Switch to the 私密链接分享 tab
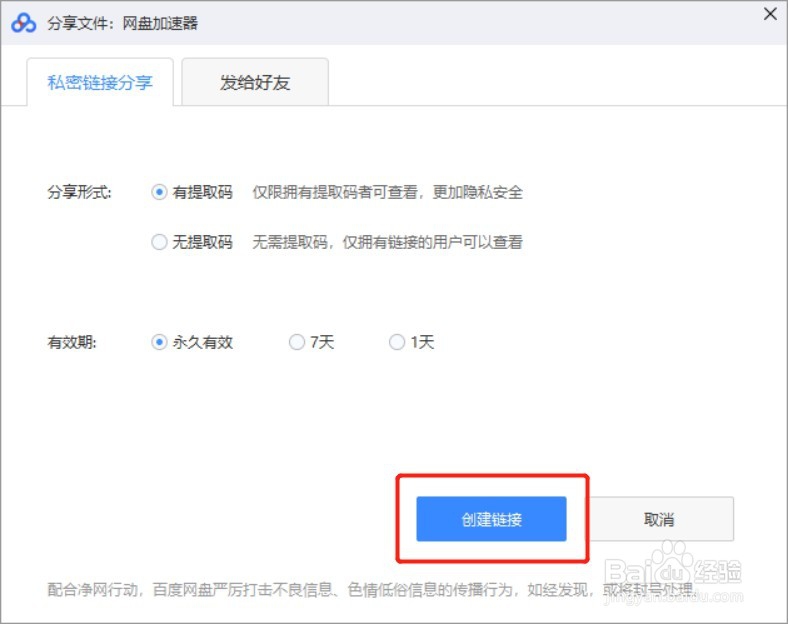The image size is (788, 624). point(100,82)
